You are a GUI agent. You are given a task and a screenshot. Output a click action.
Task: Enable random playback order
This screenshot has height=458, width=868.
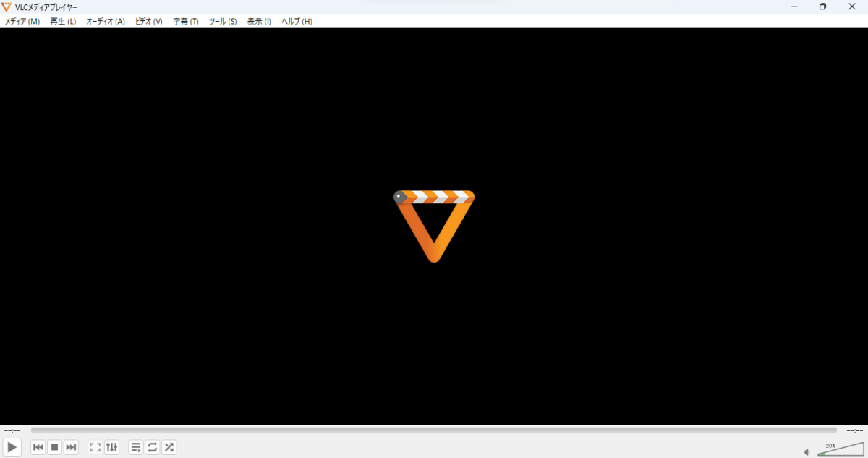(x=169, y=446)
